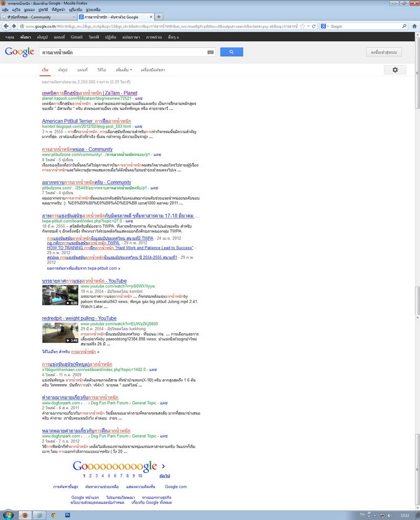
Task: Open บรรยากาศการแข่งลากน้ำหนัก - YouTube link
Action: click(84, 280)
